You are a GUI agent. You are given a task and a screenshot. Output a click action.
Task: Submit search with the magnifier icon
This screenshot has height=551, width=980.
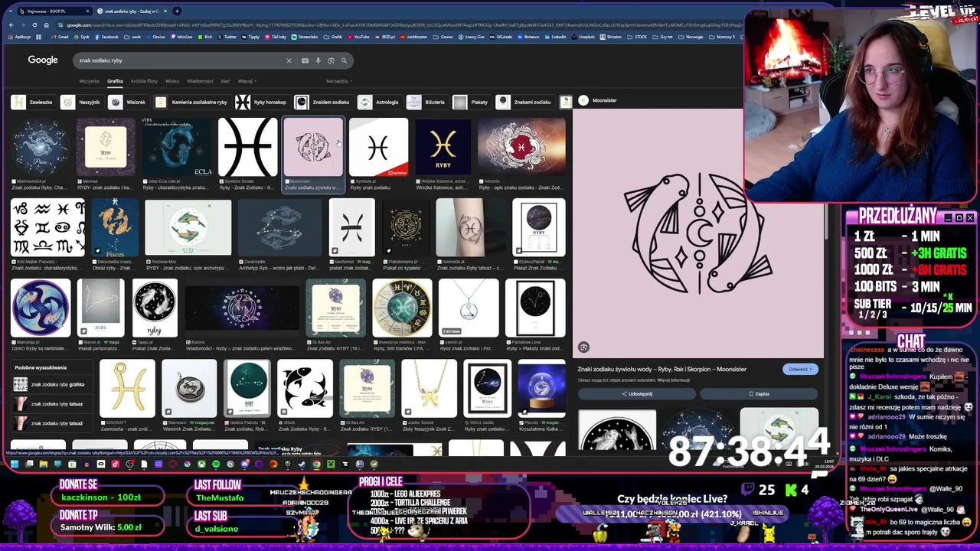[344, 60]
